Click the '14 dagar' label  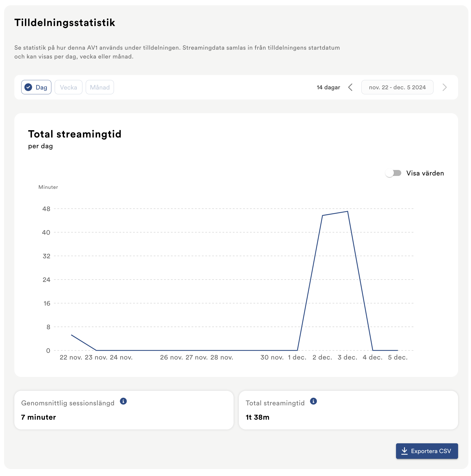pyautogui.click(x=329, y=87)
